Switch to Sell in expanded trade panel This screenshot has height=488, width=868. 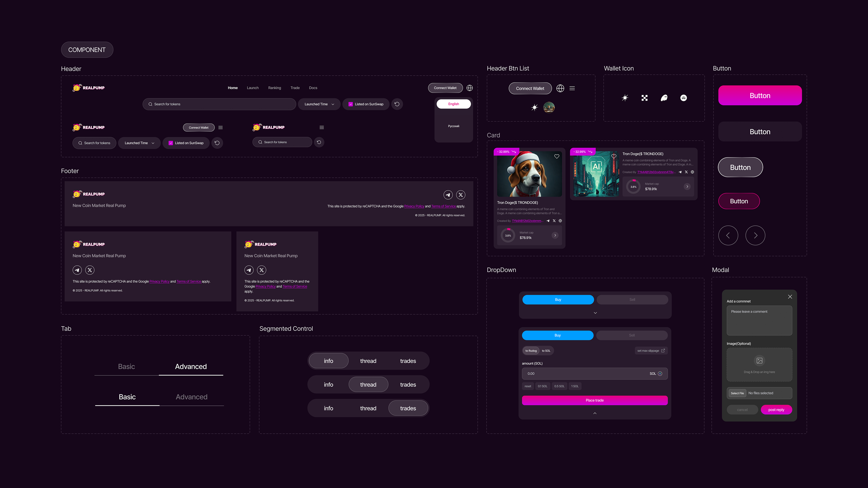coord(632,335)
